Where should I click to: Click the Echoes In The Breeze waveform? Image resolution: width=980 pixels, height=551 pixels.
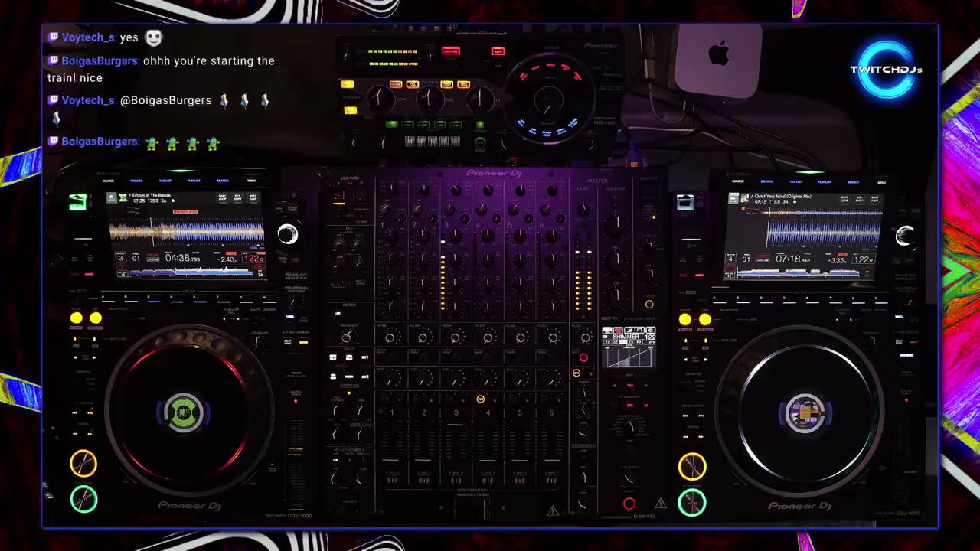click(x=186, y=231)
